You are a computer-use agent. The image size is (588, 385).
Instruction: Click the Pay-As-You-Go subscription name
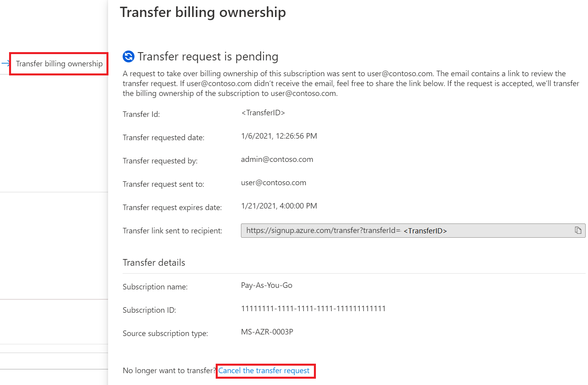tap(267, 285)
